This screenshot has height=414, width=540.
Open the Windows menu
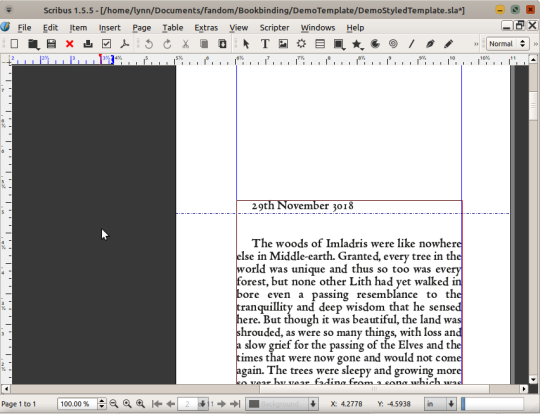coord(318,28)
